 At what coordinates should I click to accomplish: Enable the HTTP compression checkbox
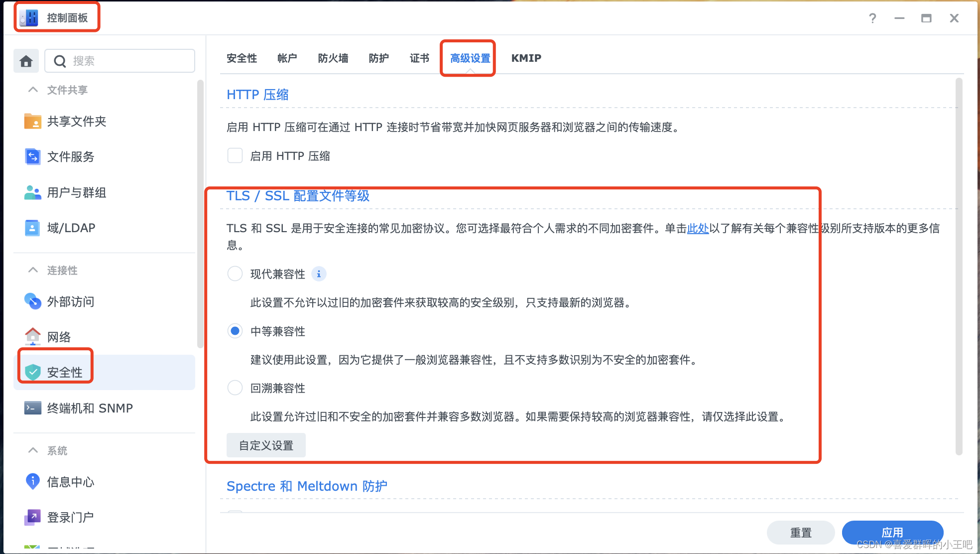pyautogui.click(x=235, y=156)
